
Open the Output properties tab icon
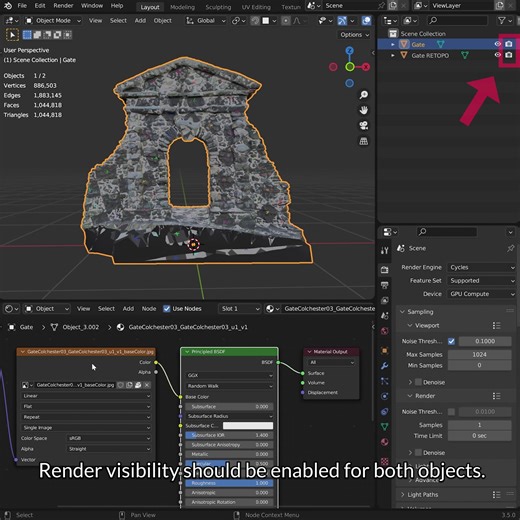click(384, 285)
